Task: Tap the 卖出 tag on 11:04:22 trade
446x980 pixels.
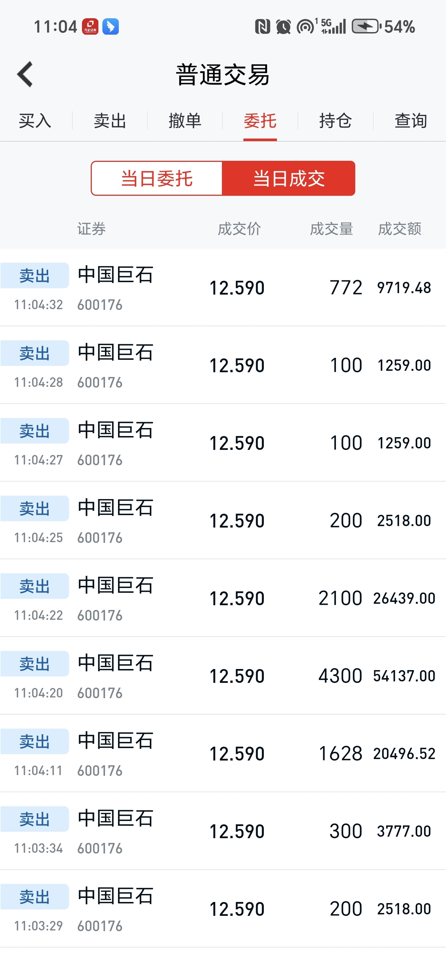Action: 35,586
